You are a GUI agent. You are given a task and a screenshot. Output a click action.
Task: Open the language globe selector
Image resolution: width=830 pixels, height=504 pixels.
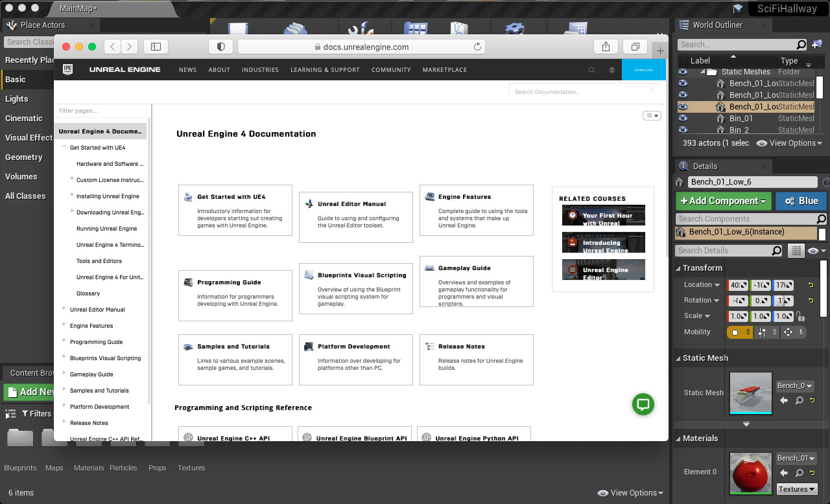tap(611, 70)
